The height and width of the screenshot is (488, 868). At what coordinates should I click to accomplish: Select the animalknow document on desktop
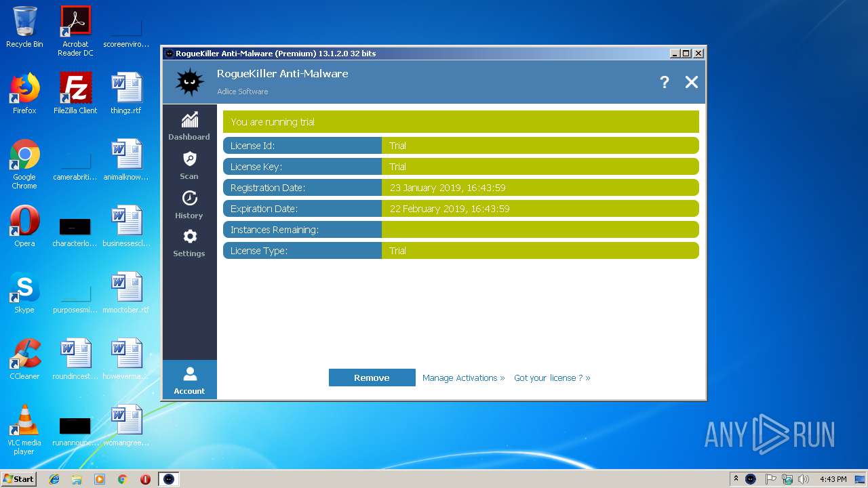(x=126, y=160)
